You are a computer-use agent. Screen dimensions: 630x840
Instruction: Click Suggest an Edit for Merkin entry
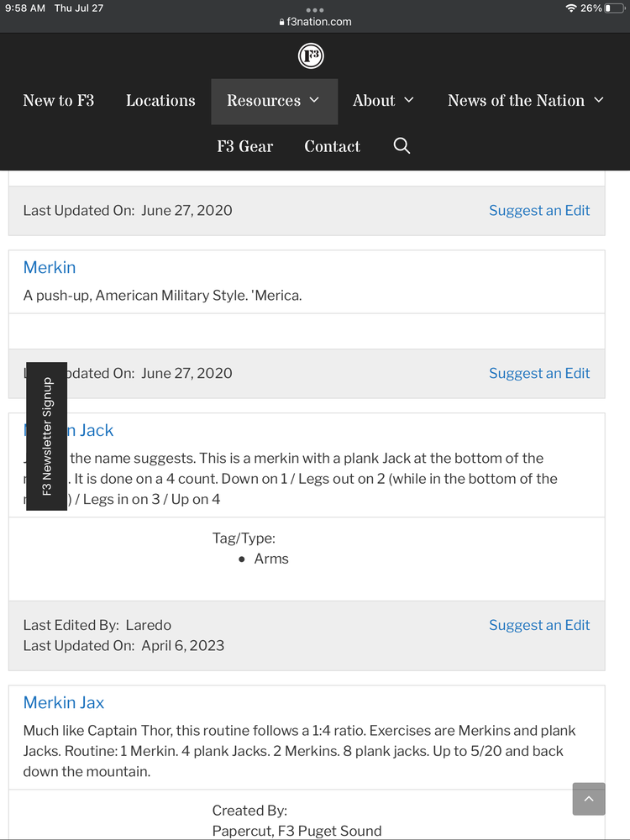click(539, 373)
